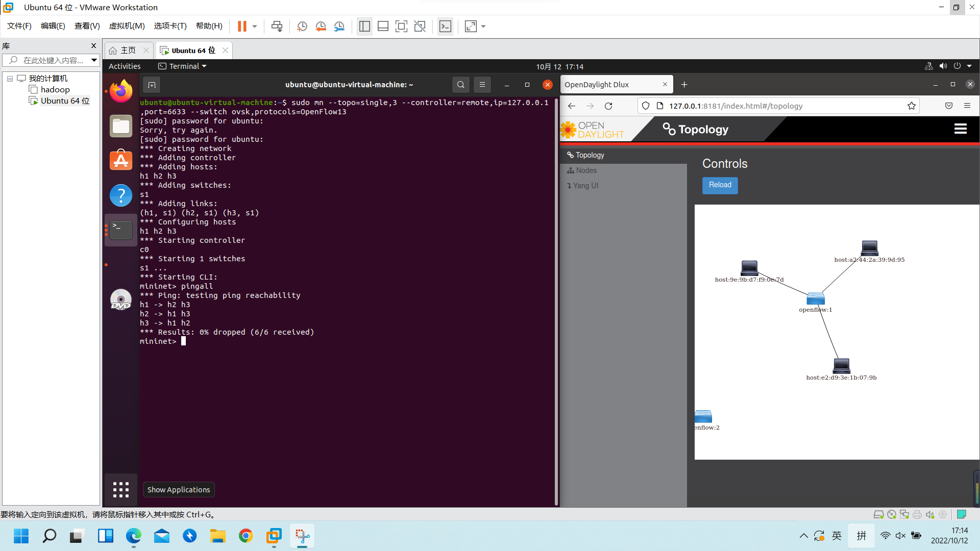Open the 虚拟机(M) menu

pyautogui.click(x=127, y=26)
